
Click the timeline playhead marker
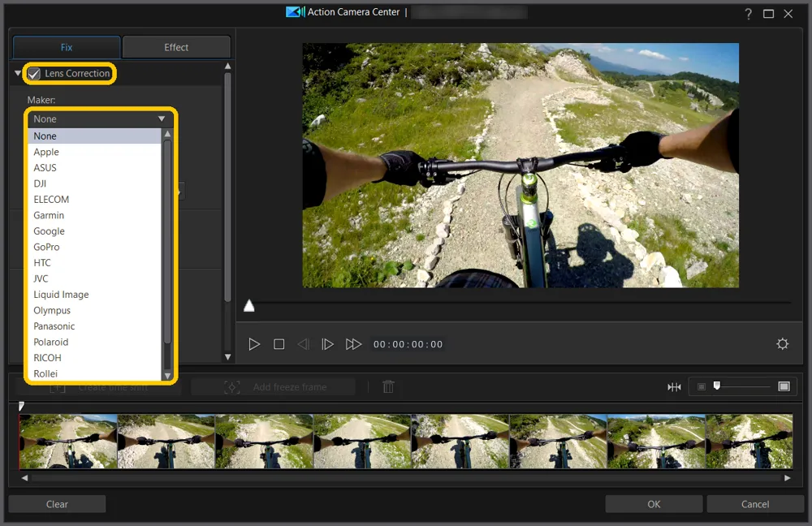[21, 407]
